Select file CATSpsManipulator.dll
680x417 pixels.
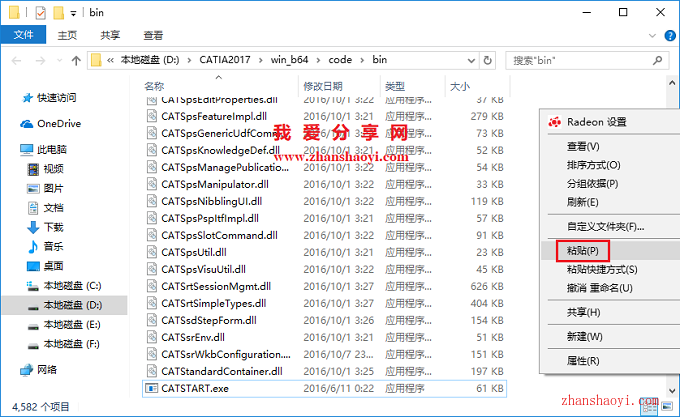click(x=215, y=184)
